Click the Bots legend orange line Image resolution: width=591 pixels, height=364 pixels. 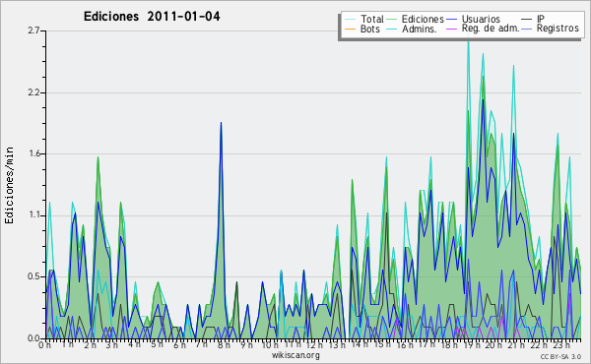point(351,29)
